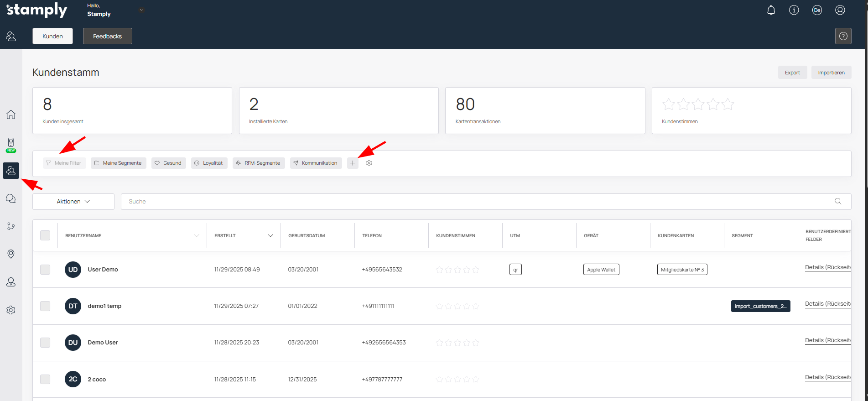Open settings gear in left sidebar
Screen dimensions: 868x401
11,310
